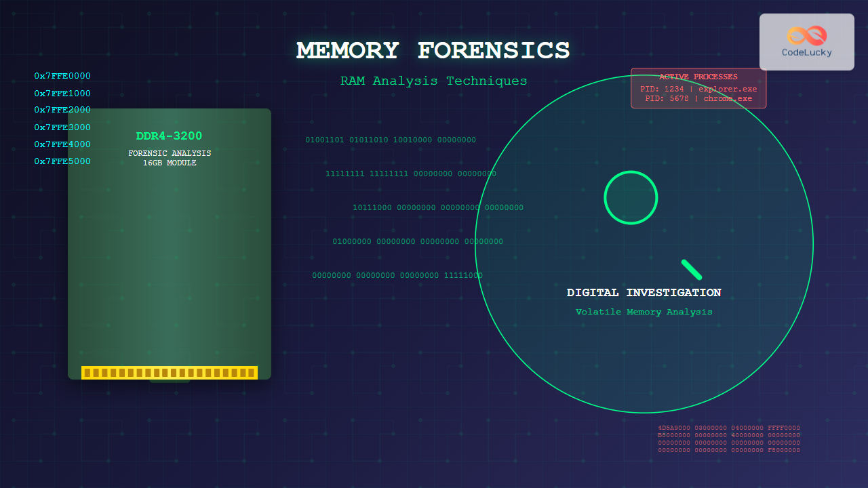868x488 pixels.
Task: Click the DDR4-3200 label
Action: click(x=169, y=136)
